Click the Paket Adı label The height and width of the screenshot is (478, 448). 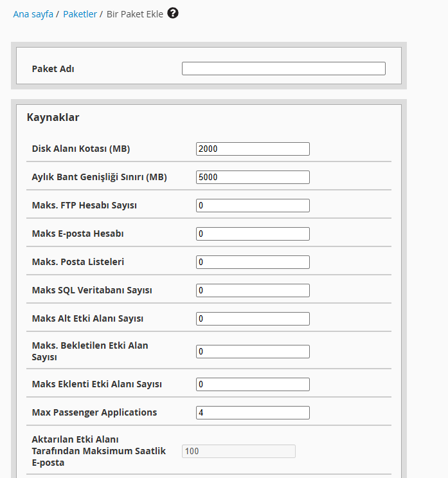[x=53, y=69]
